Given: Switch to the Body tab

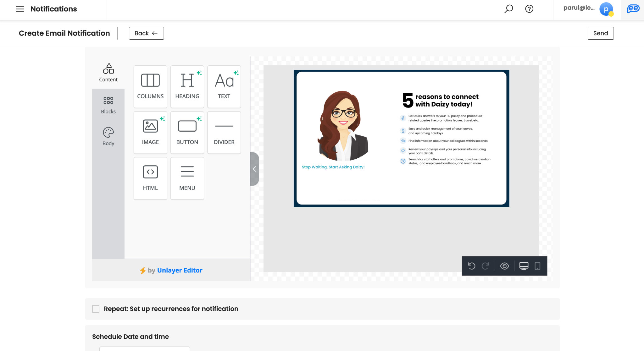Looking at the screenshot, I should (108, 137).
